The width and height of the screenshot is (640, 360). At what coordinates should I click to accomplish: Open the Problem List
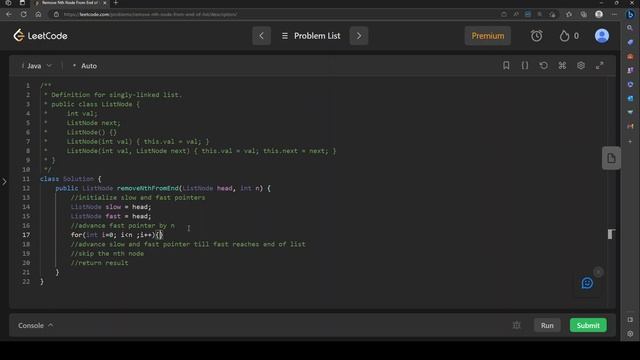point(311,36)
